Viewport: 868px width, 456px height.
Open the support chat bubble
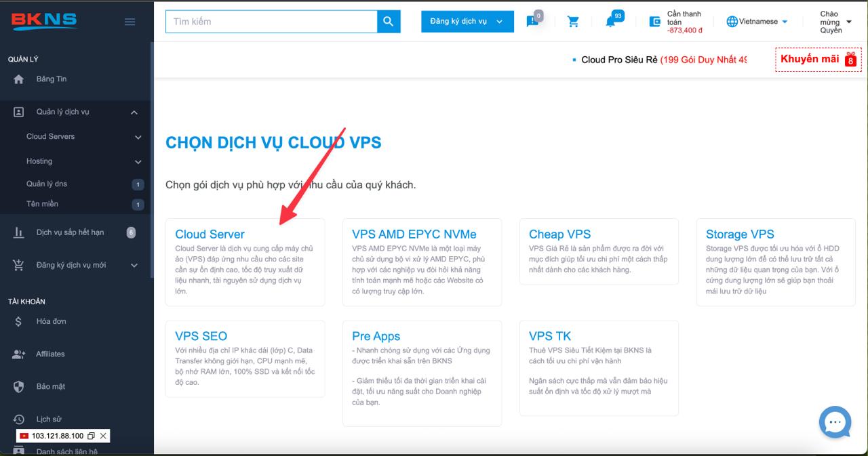835,422
